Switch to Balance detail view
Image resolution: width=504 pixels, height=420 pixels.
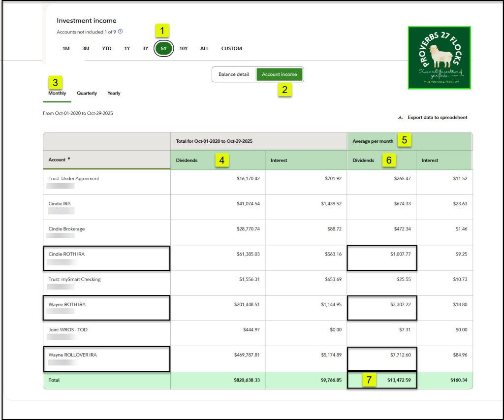click(234, 74)
